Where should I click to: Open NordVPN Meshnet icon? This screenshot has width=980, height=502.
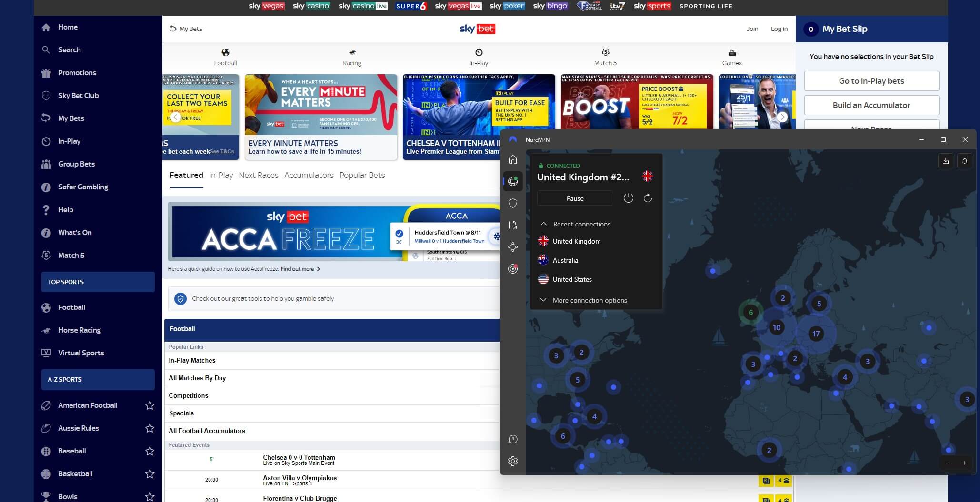513,247
